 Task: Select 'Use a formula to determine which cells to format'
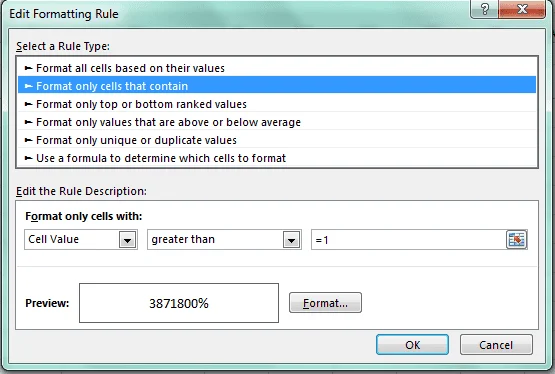coord(277,158)
